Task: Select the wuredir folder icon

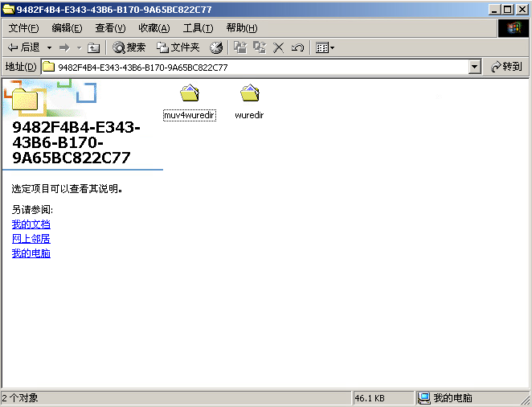Action: (250, 93)
